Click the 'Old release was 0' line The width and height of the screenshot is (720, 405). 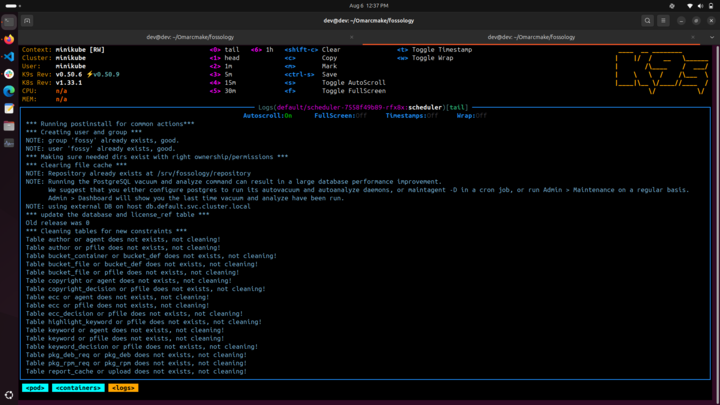(57, 223)
